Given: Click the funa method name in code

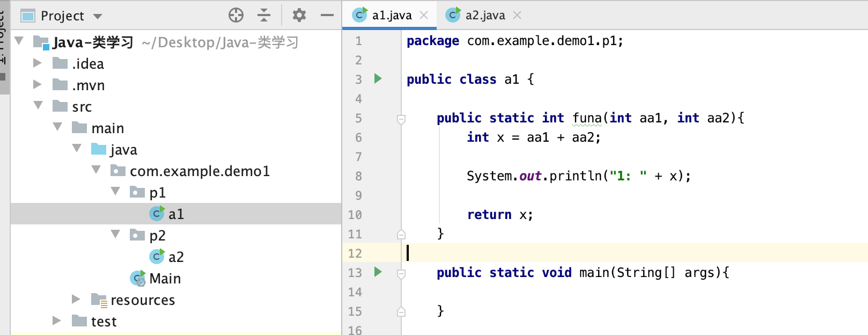Looking at the screenshot, I should pos(587,118).
